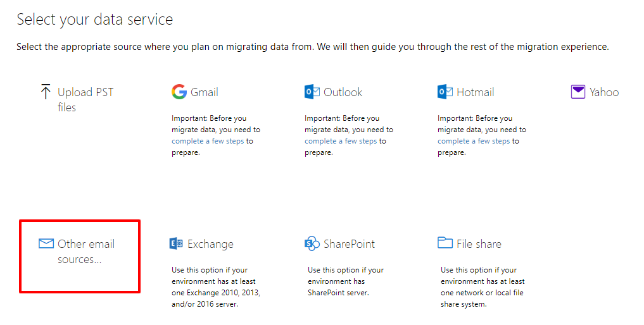Pick the Exchange text label

click(210, 244)
